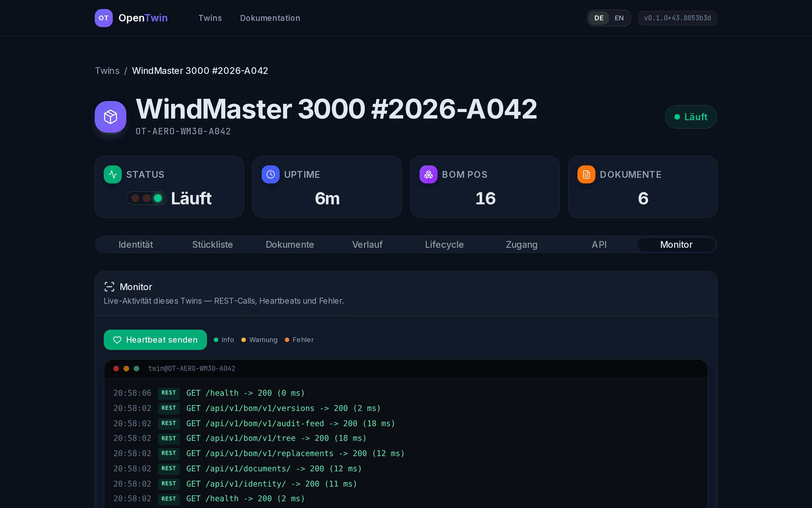The image size is (812, 508).
Task: Open the Dokumente tab
Action: pos(290,244)
